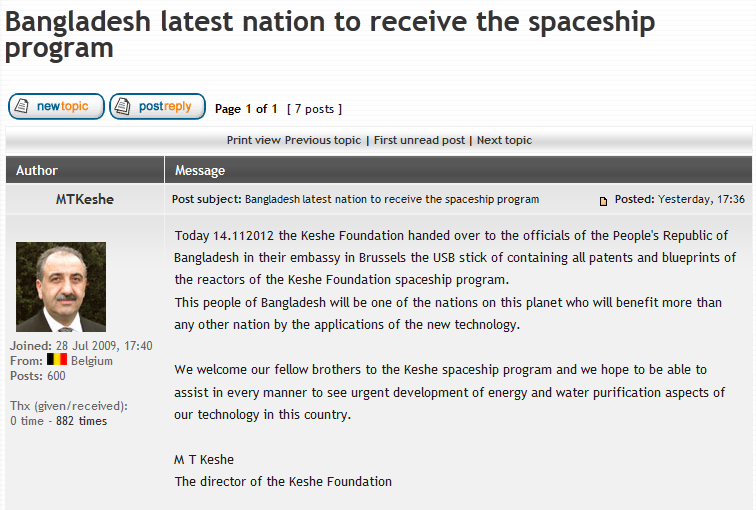The width and height of the screenshot is (756, 510).
Task: Go to the Previous topic
Action: [323, 140]
